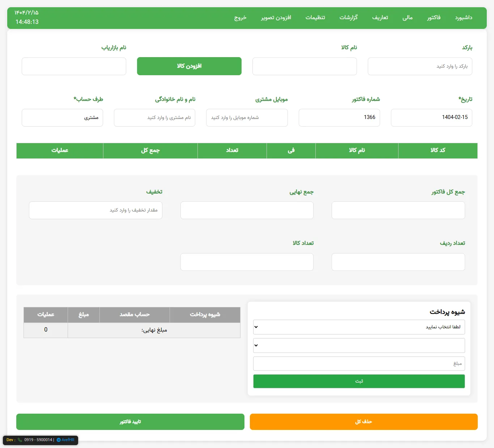Screen dimensions: 494x448
Task: Open the داشبورد menu item
Action: tap(464, 18)
